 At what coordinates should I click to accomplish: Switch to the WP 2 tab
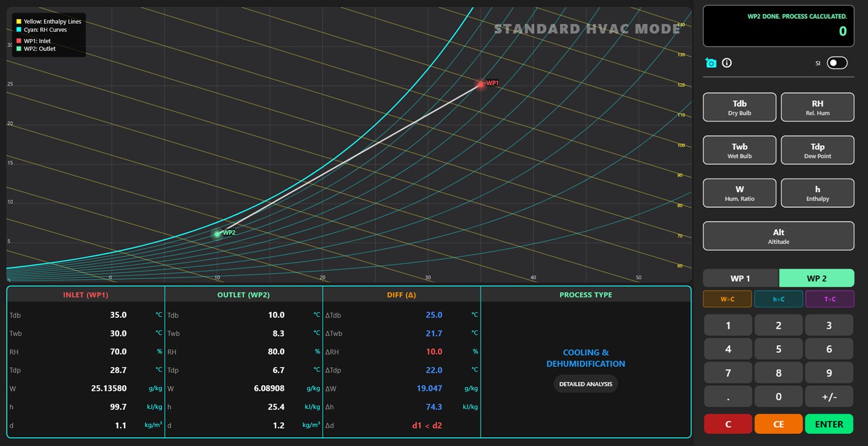point(816,278)
